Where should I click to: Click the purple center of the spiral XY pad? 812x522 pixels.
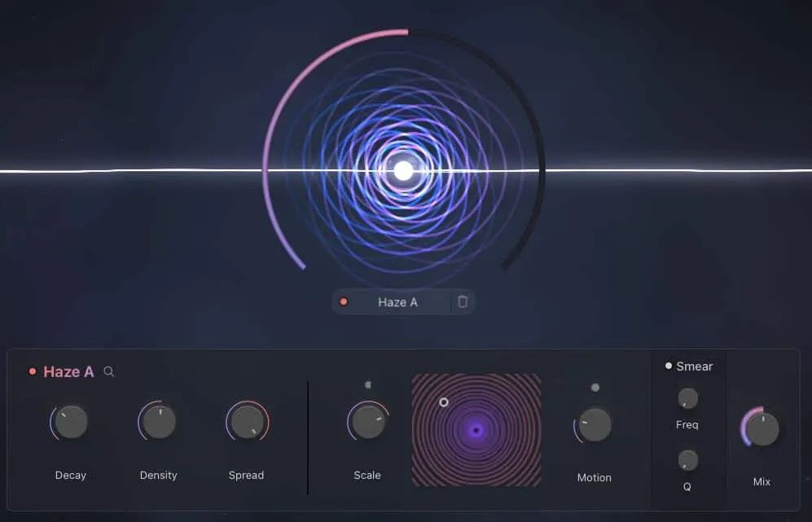point(476,430)
